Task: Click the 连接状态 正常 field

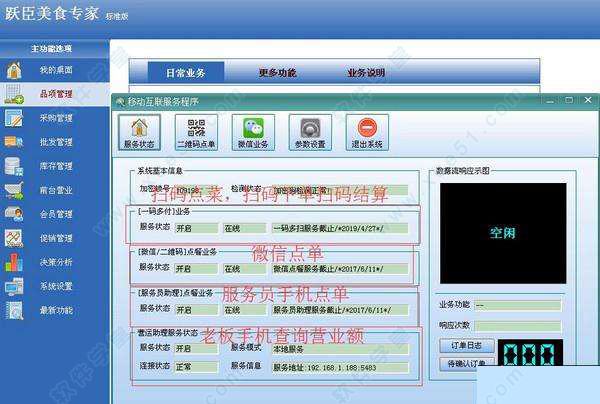Action: [x=196, y=367]
